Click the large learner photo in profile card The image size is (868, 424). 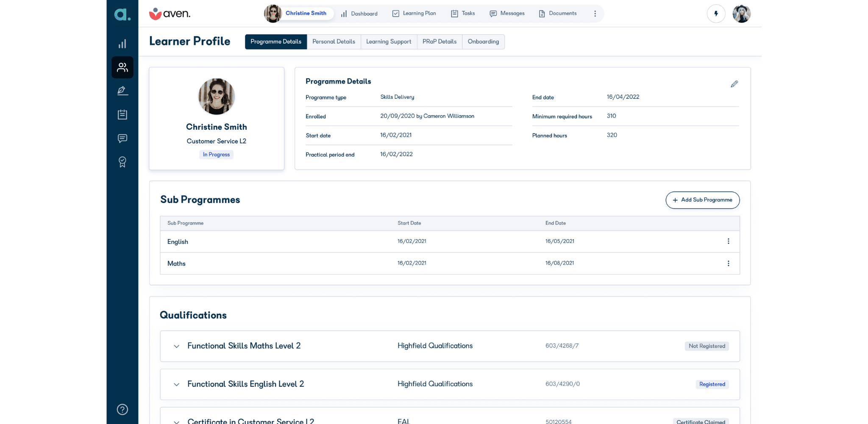(217, 96)
